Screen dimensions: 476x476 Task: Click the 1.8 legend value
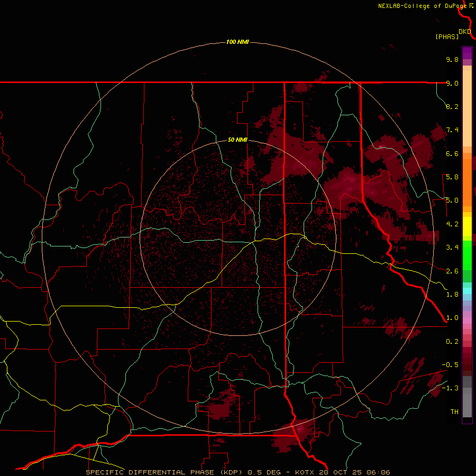coord(452,295)
